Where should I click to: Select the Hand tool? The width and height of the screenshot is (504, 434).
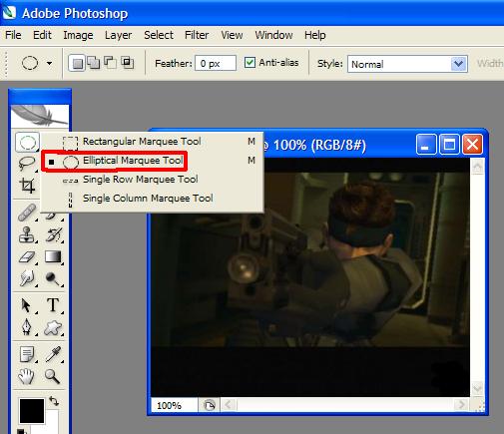[x=27, y=377]
